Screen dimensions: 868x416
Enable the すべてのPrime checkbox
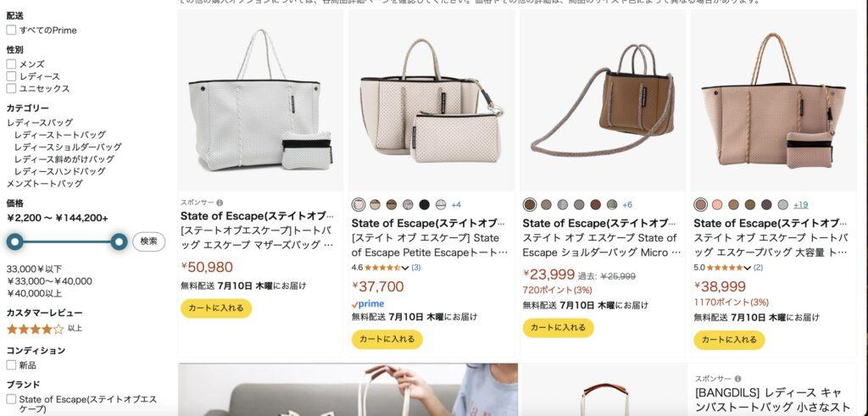point(11,30)
